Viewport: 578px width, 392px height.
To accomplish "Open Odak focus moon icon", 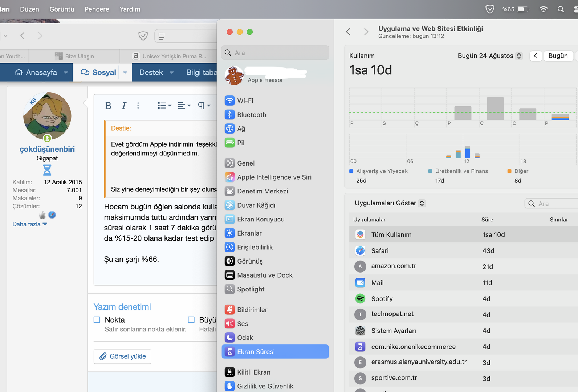I will click(x=229, y=338).
